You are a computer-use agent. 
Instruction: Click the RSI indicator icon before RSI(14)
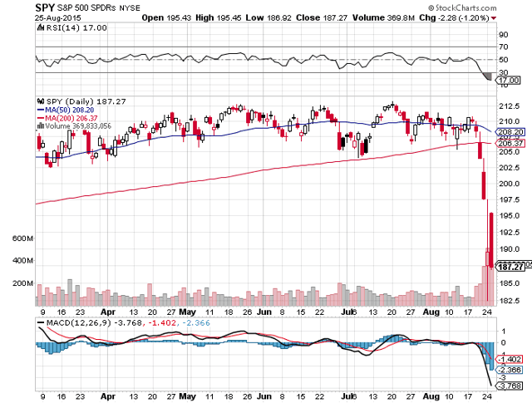[x=41, y=27]
